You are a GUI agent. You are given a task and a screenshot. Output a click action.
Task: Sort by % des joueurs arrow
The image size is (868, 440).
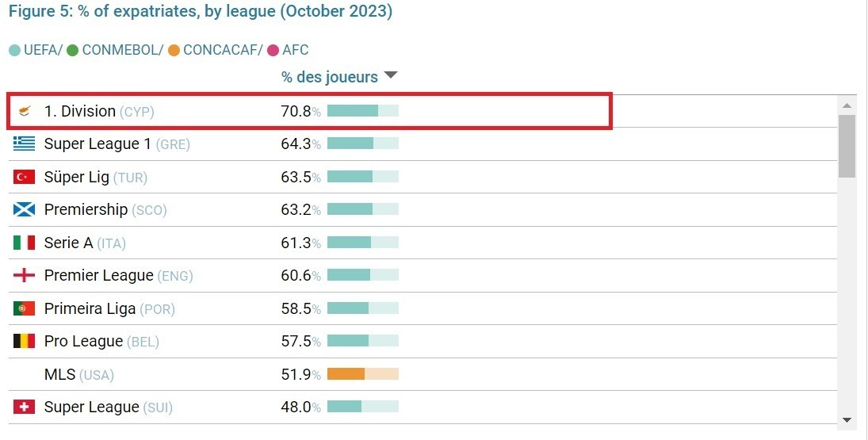391,75
